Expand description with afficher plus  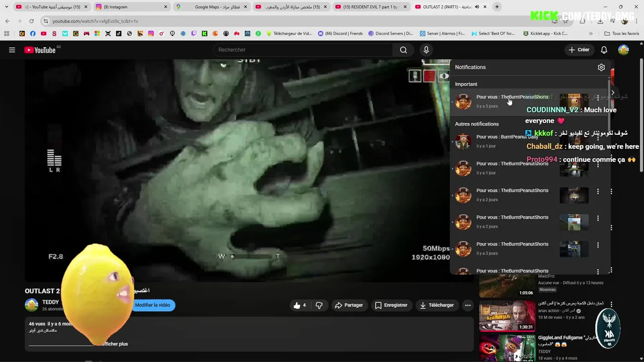[x=113, y=344]
